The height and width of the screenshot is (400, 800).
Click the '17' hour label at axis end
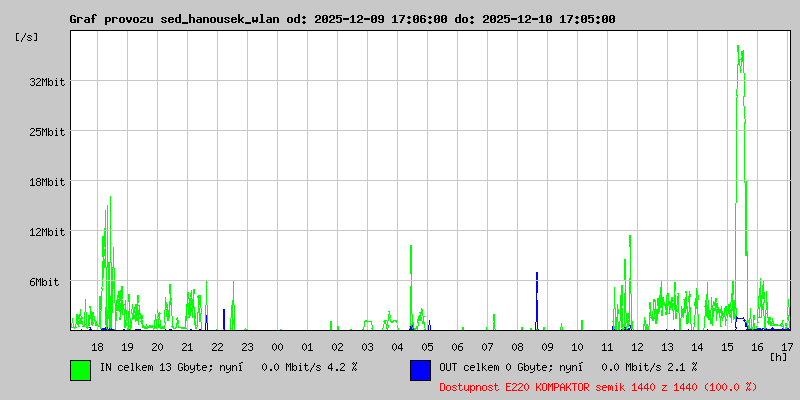pos(787,347)
